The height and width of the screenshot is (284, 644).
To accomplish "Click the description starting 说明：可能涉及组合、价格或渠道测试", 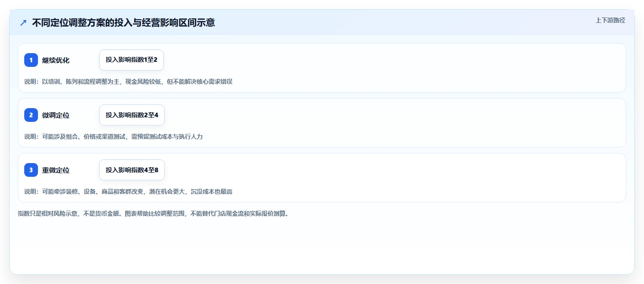I will pyautogui.click(x=113, y=137).
